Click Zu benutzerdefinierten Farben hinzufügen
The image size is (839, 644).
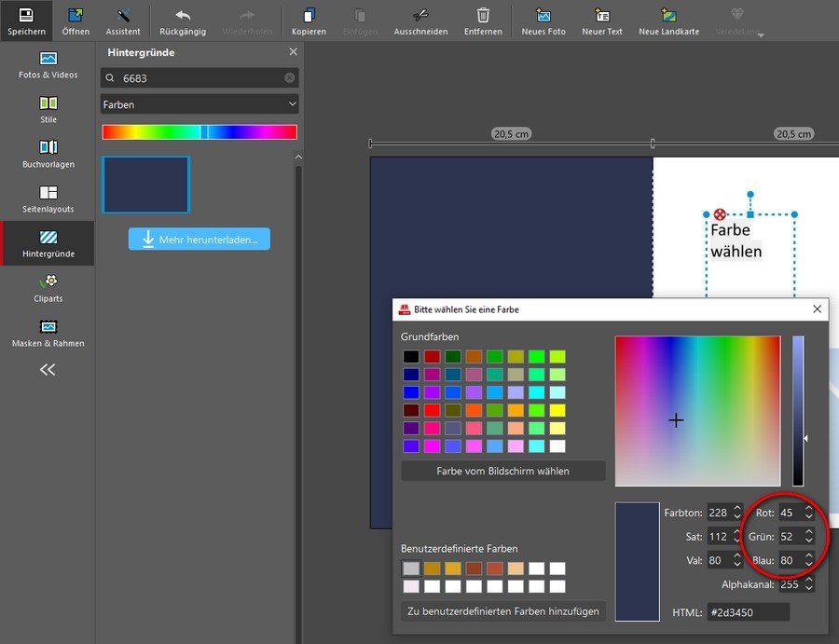point(503,611)
